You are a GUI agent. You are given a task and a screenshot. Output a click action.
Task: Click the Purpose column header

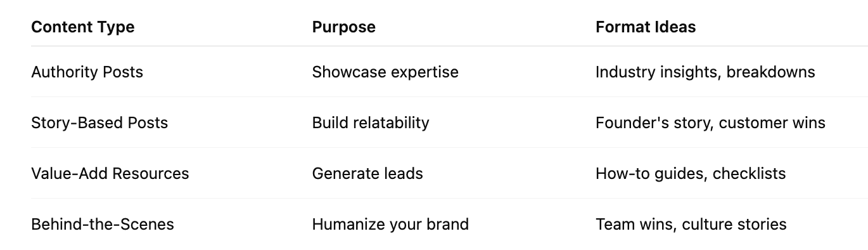[343, 27]
